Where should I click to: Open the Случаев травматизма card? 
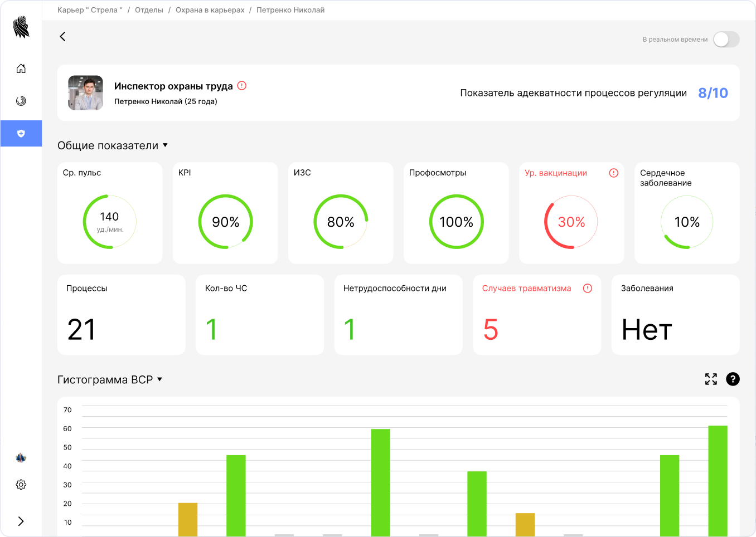click(x=536, y=315)
